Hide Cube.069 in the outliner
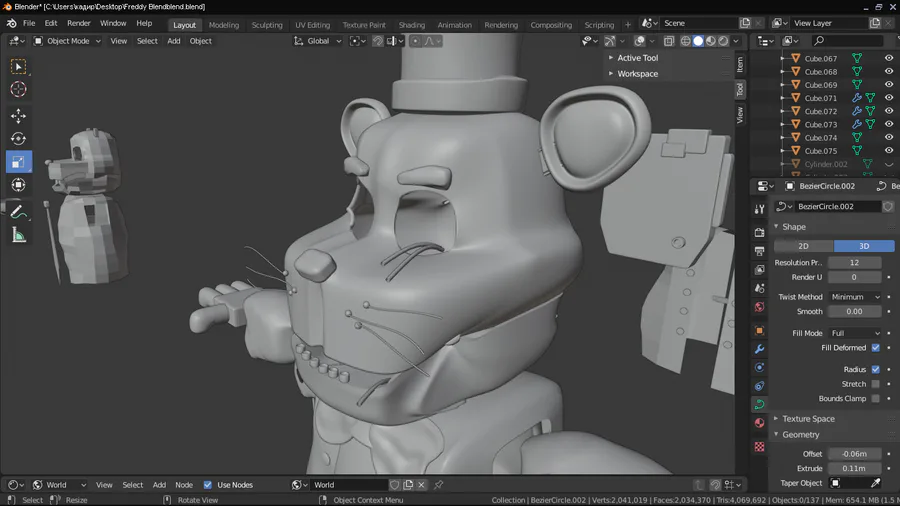The width and height of the screenshot is (900, 506). 889,84
